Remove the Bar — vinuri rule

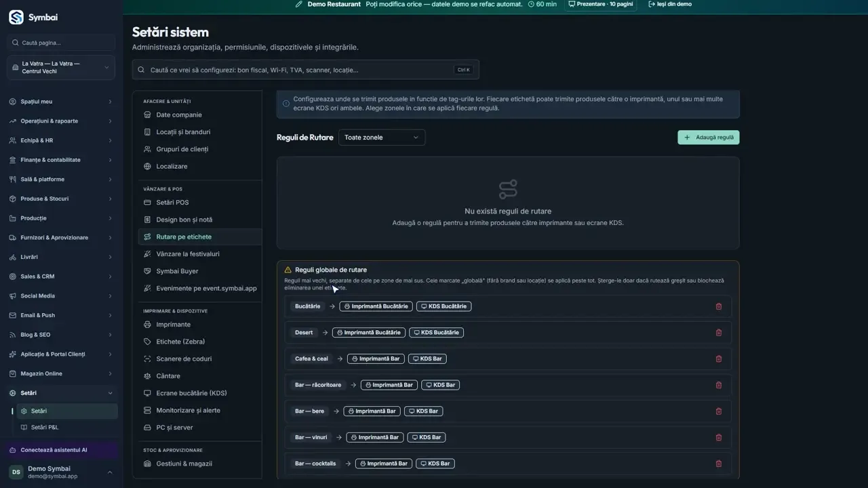point(719,437)
